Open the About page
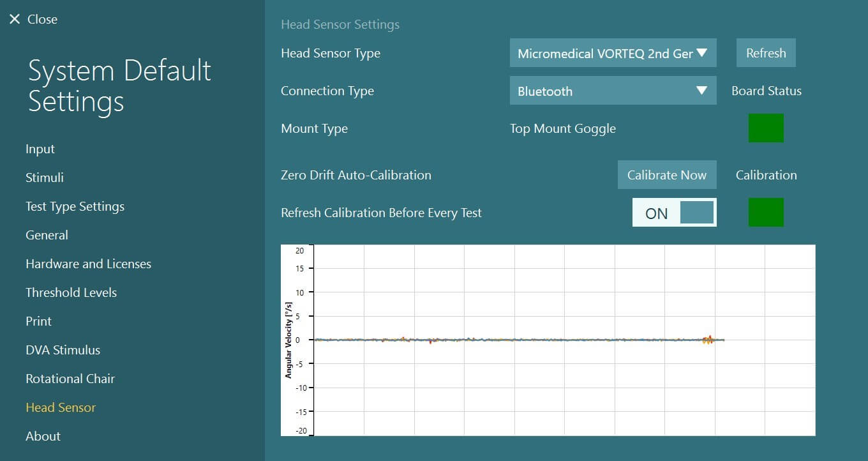Image resolution: width=868 pixels, height=461 pixels. tap(43, 436)
